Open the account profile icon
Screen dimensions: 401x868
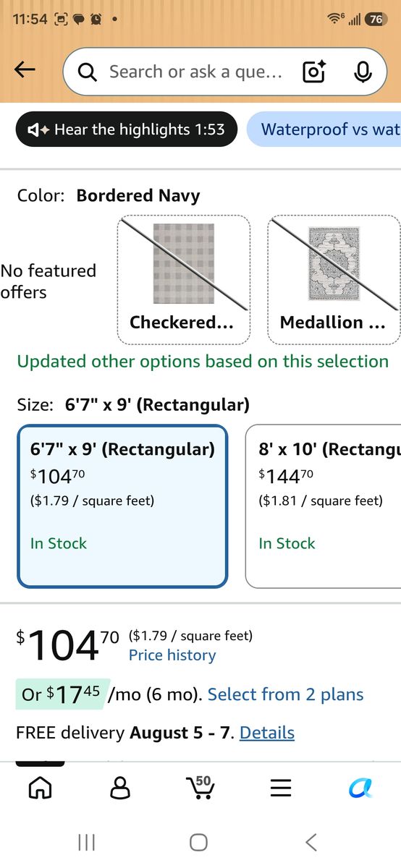(x=120, y=787)
